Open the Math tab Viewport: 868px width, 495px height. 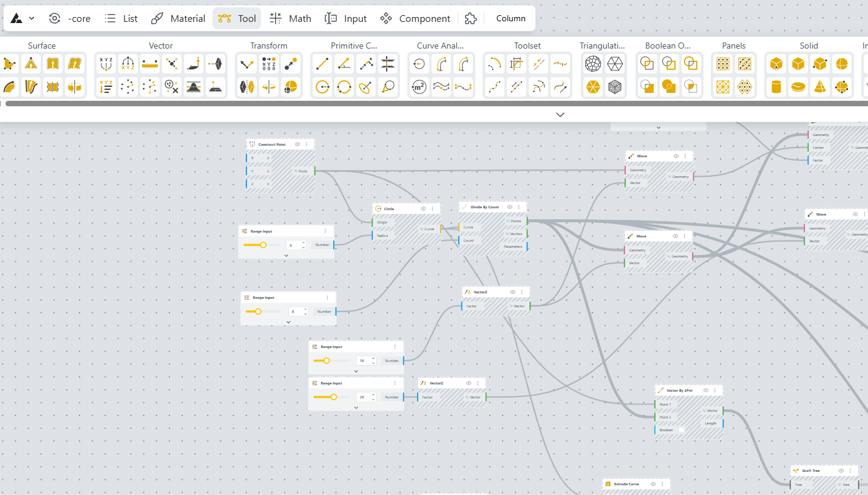[291, 18]
